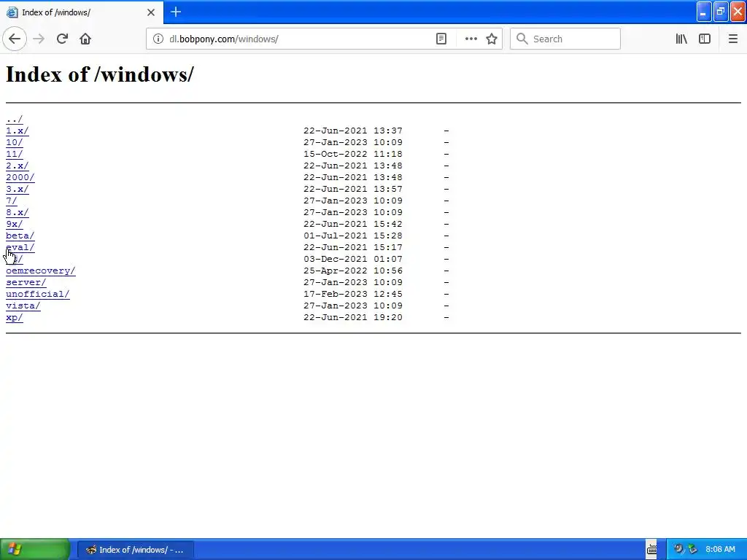This screenshot has width=747, height=560.
Task: Click the first system tray icon
Action: pos(678,549)
